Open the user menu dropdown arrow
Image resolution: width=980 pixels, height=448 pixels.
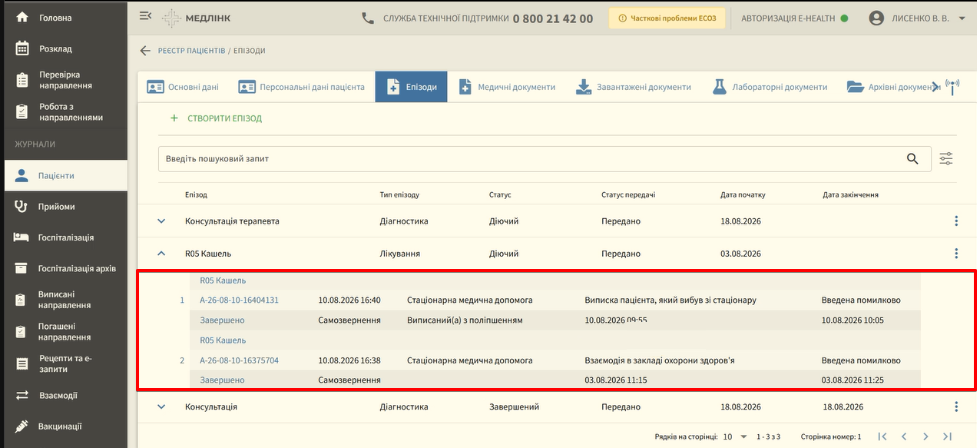coord(962,18)
